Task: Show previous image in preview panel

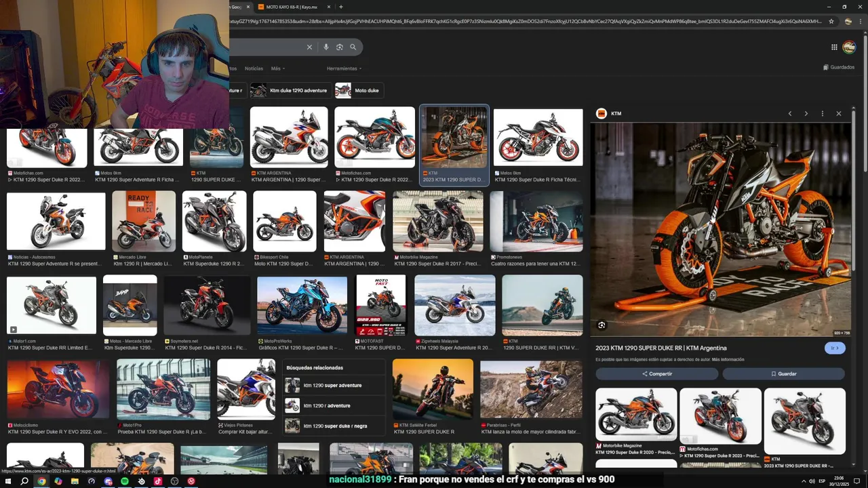Action: [790, 114]
